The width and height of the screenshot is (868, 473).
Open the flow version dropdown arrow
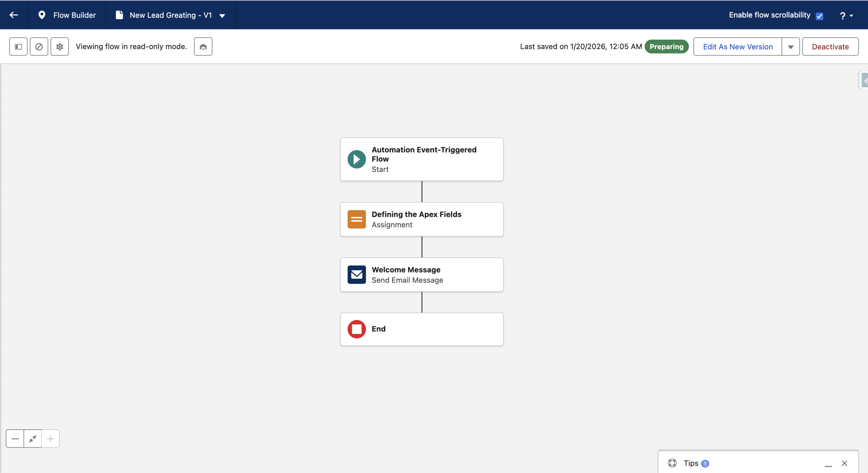coord(222,16)
